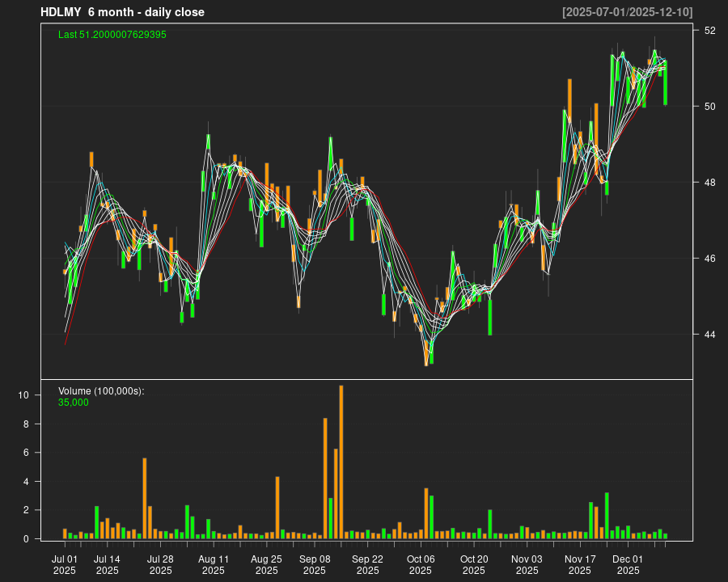Click the lowest candlestick in early October
Image resolution: width=728 pixels, height=582 pixels.
coord(426,353)
